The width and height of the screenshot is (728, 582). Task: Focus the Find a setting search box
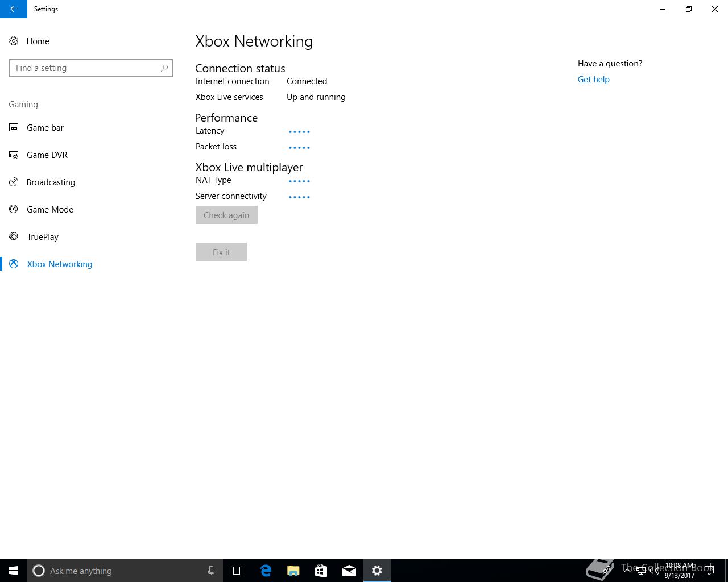coord(91,68)
